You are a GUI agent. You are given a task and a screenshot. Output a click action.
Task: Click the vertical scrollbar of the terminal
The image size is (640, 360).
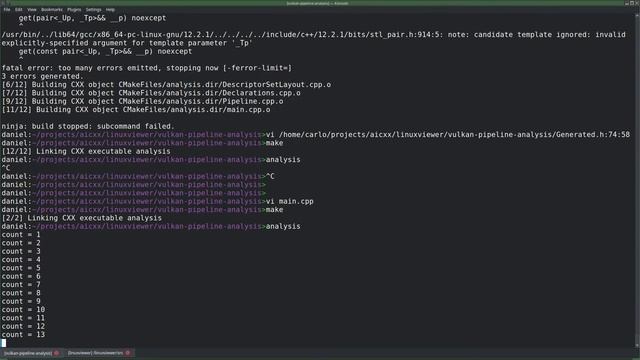[637, 180]
